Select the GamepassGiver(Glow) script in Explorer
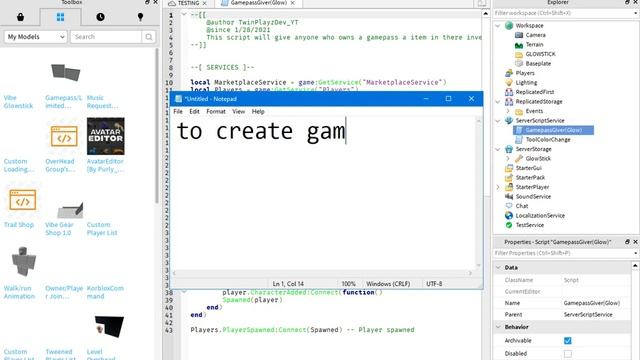The width and height of the screenshot is (640, 360). coord(553,130)
